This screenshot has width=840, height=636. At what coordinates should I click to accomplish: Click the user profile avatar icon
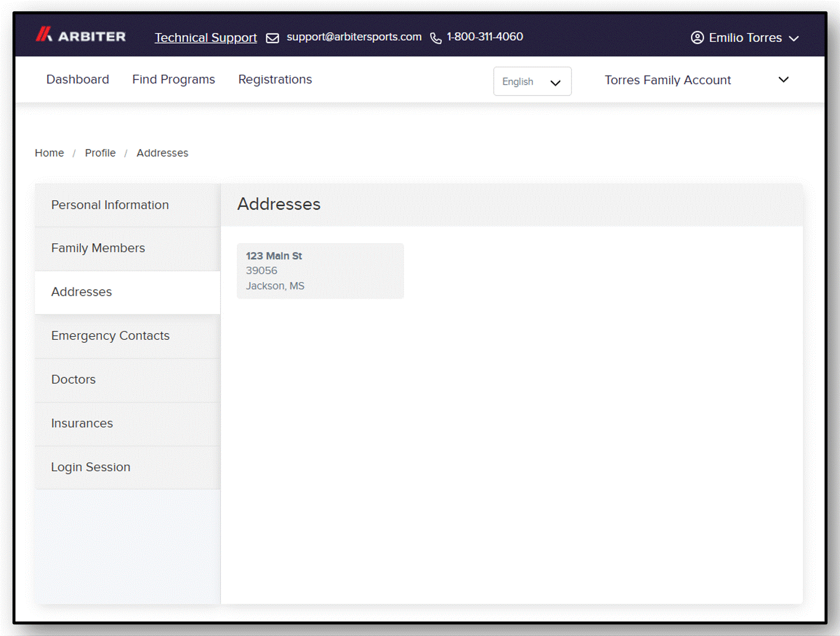[x=697, y=38]
